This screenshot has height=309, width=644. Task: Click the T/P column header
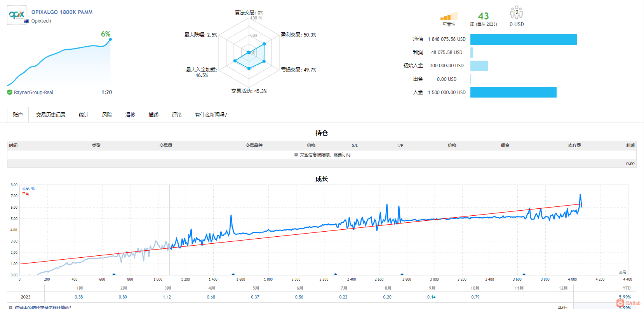(x=400, y=145)
